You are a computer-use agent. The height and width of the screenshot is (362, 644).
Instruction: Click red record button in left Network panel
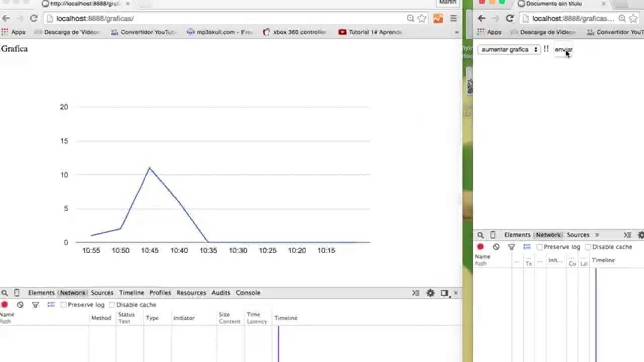[5, 304]
